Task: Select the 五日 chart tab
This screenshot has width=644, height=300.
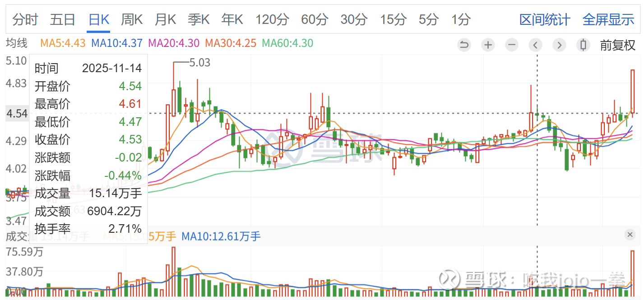Action: click(62, 19)
